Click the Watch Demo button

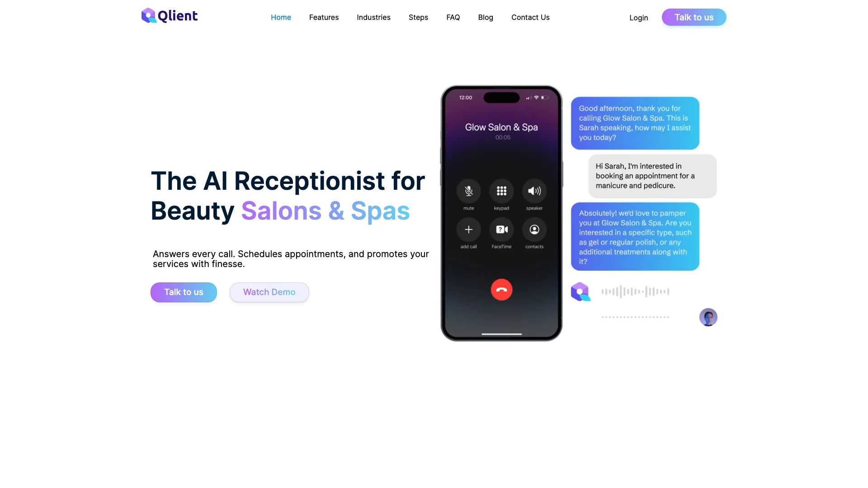(x=269, y=292)
